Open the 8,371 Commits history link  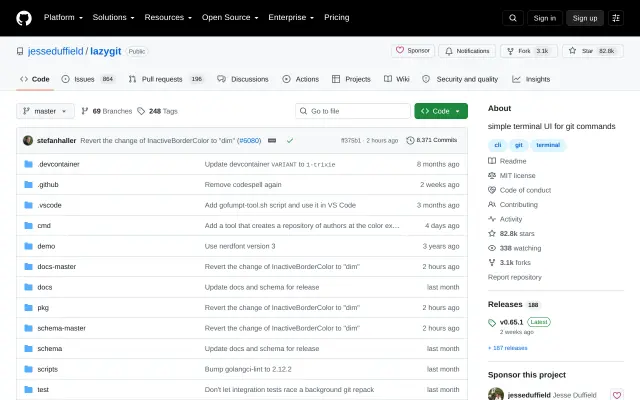[431, 140]
